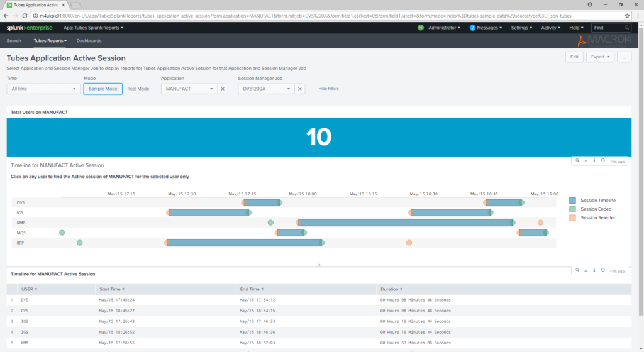Click the Session Timeline legend swatch
Screen dimensions: 644x352
572,201
